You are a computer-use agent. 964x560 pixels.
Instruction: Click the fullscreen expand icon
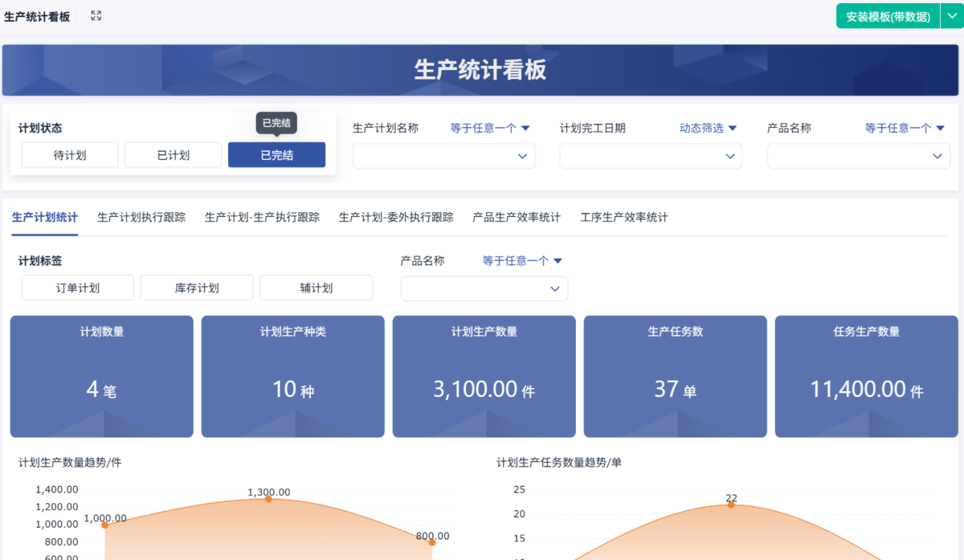coord(96,16)
